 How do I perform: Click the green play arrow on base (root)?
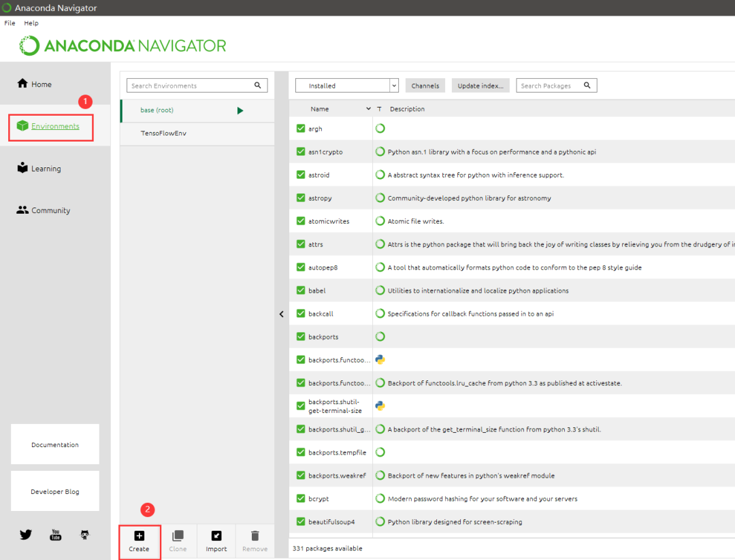click(240, 111)
